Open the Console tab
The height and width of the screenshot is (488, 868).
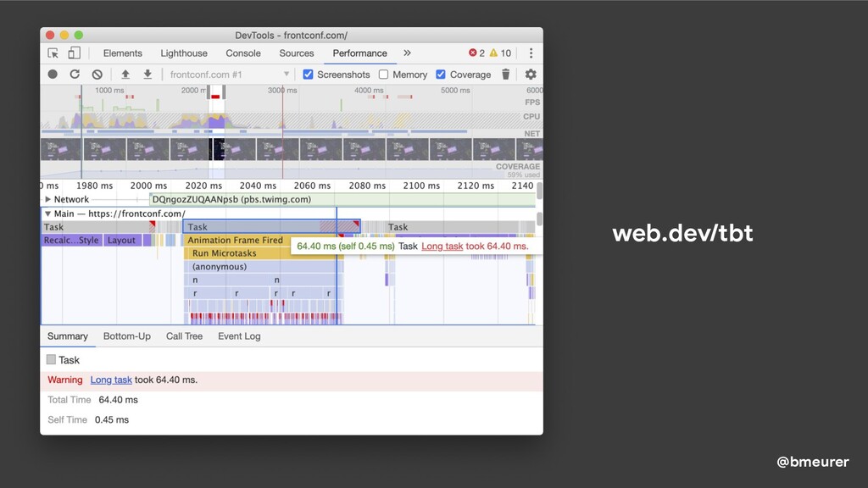[243, 53]
